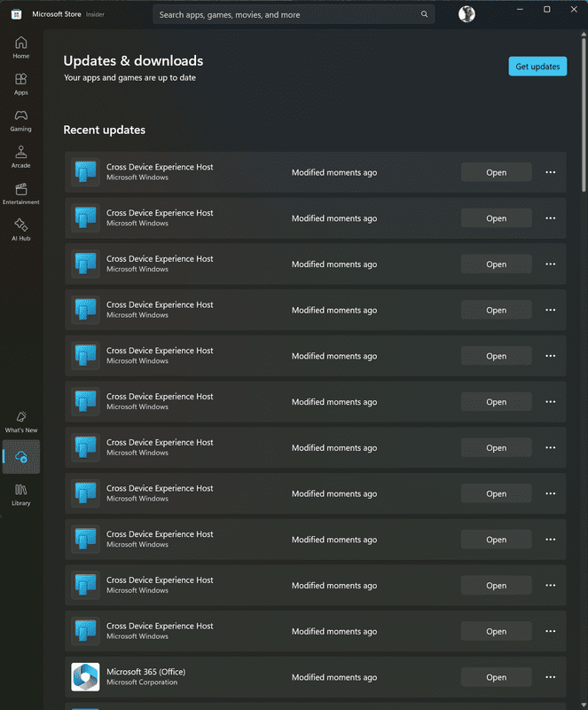588x710 pixels.
Task: Click the "Insider" label in title bar
Action: [x=95, y=14]
